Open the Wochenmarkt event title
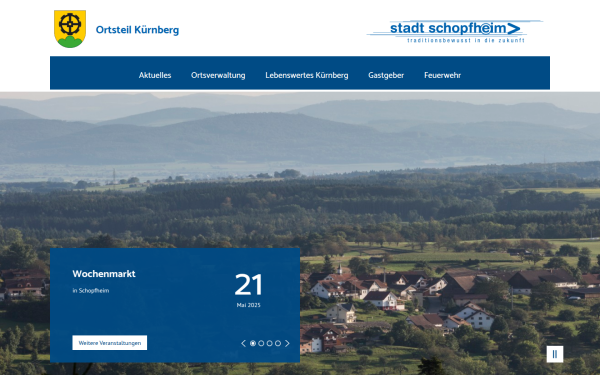 click(104, 274)
